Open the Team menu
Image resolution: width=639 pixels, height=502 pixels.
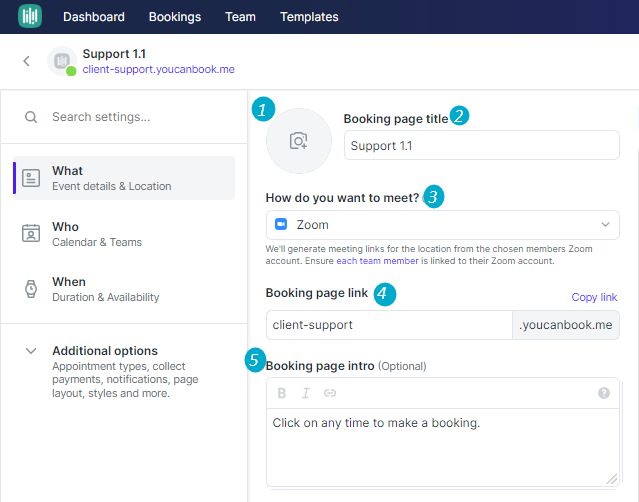click(x=240, y=17)
